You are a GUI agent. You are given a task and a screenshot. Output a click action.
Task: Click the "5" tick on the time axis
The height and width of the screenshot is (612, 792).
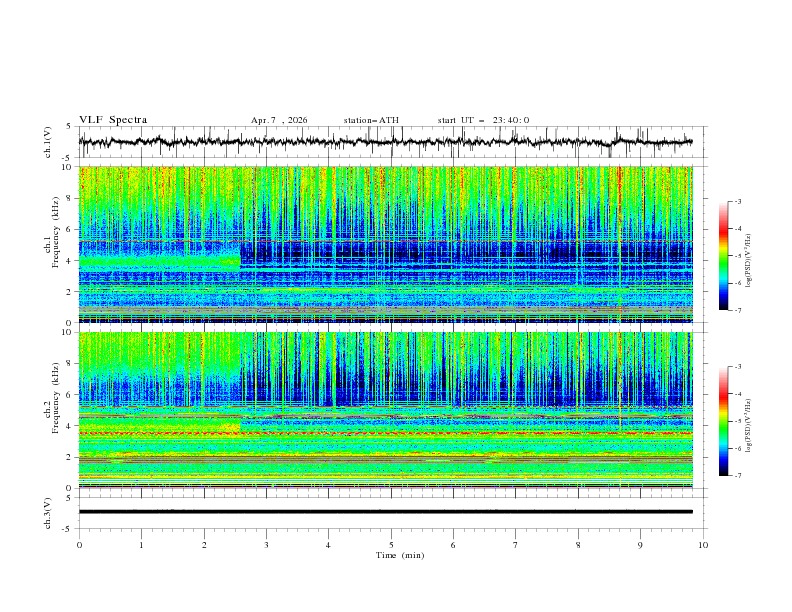391,545
